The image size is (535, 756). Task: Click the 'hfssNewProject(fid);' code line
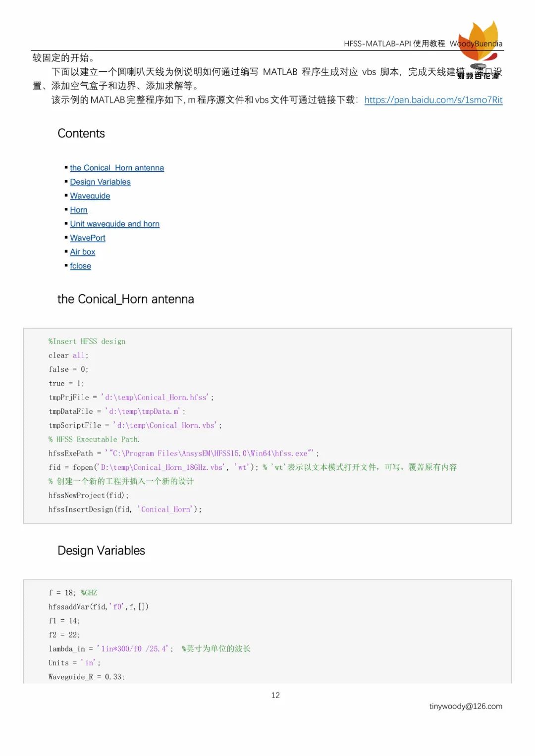(x=89, y=496)
